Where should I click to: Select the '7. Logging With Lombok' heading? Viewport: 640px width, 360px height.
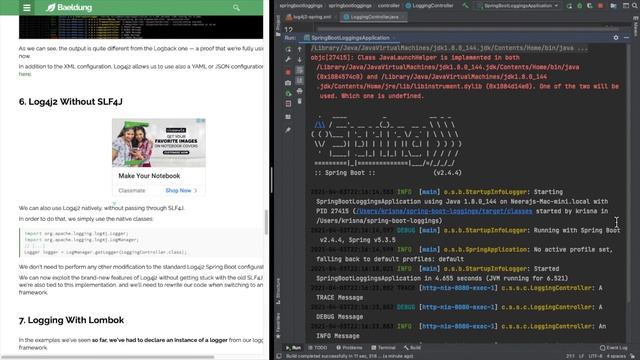pyautogui.click(x=71, y=320)
